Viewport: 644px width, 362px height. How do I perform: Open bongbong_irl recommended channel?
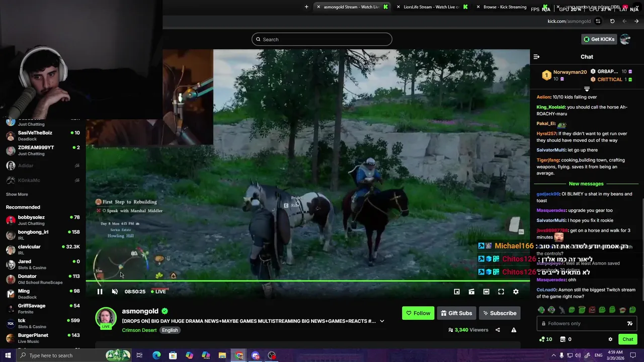(43, 235)
